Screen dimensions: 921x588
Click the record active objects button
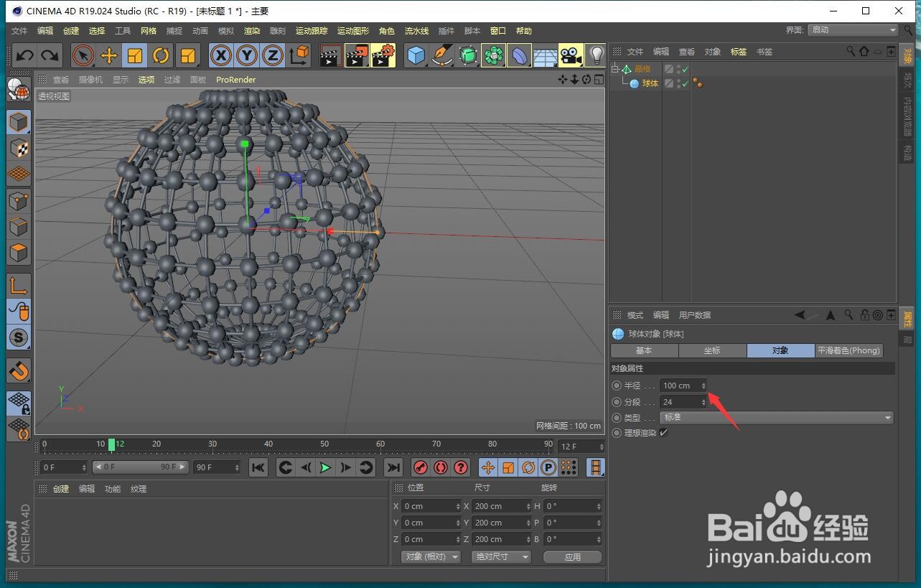click(x=421, y=467)
